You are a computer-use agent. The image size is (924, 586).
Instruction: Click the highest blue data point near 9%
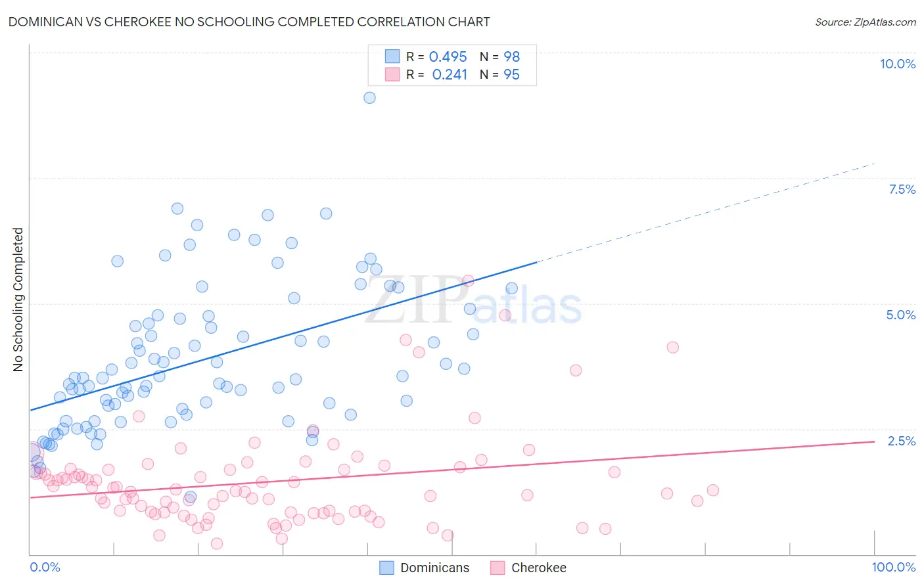coord(369,97)
